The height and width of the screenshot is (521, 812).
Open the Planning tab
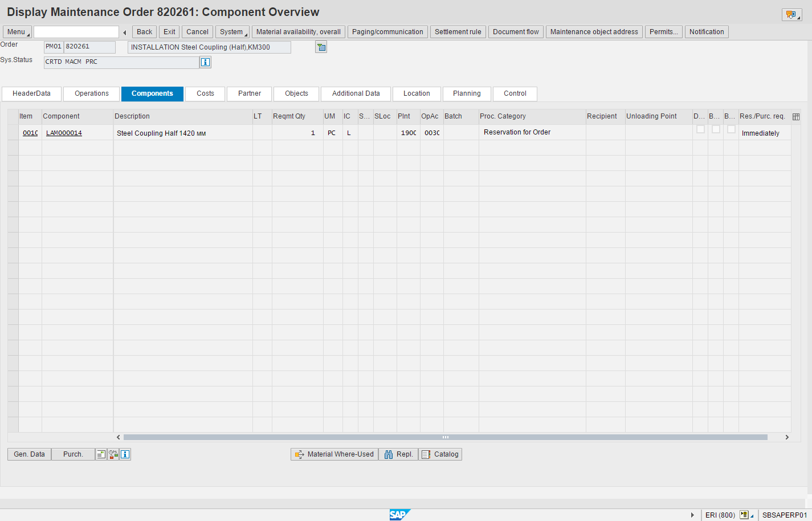[467, 93]
